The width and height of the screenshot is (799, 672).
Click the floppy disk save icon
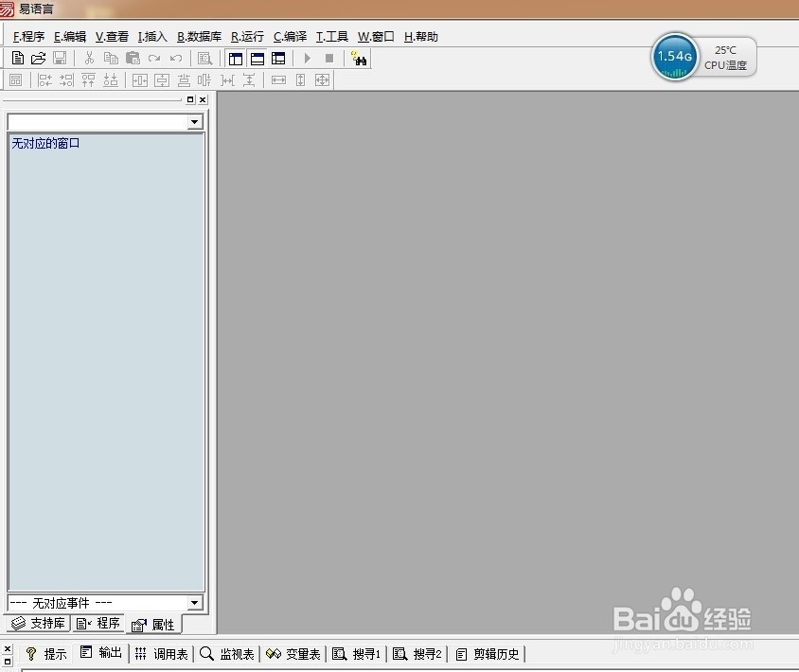click(60, 58)
